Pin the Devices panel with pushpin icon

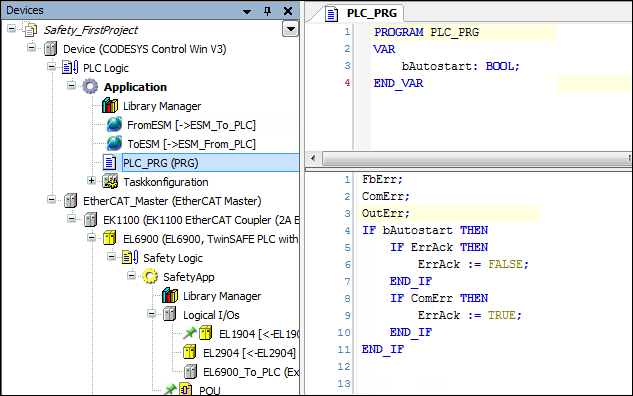click(x=267, y=11)
